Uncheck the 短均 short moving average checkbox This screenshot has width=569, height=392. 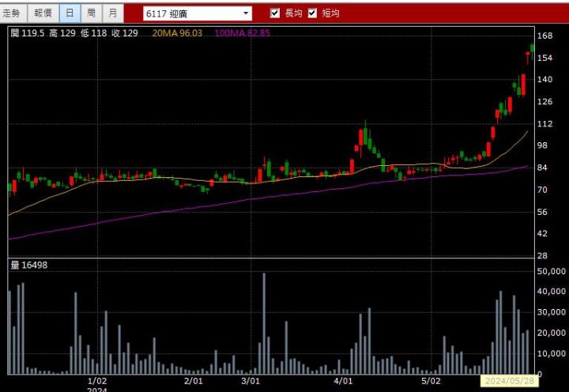[x=312, y=13]
